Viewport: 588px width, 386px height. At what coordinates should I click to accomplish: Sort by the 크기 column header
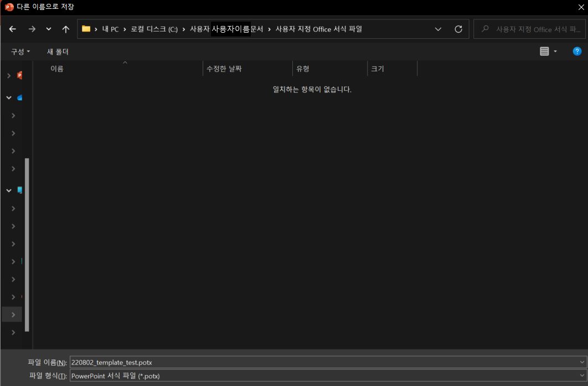pyautogui.click(x=392, y=69)
